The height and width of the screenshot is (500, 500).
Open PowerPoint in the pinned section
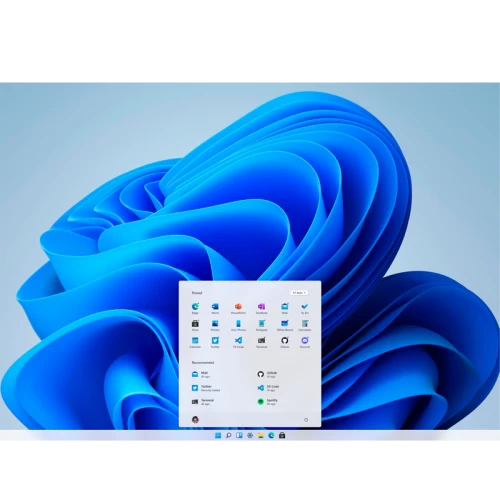[238, 308]
